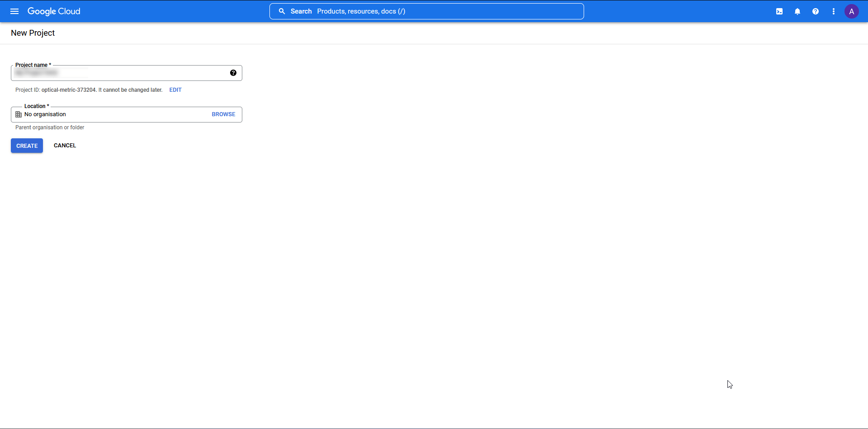Open the help question-mark icon
868x429 pixels.
click(x=815, y=11)
